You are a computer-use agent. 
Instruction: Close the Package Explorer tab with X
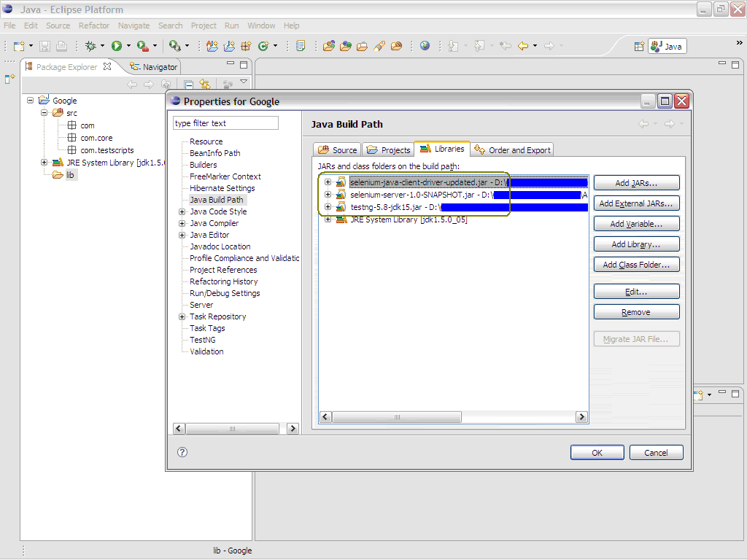107,66
